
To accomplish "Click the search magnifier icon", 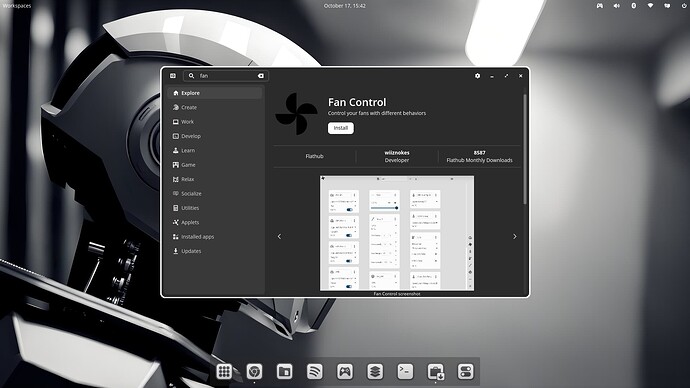I will click(x=191, y=76).
